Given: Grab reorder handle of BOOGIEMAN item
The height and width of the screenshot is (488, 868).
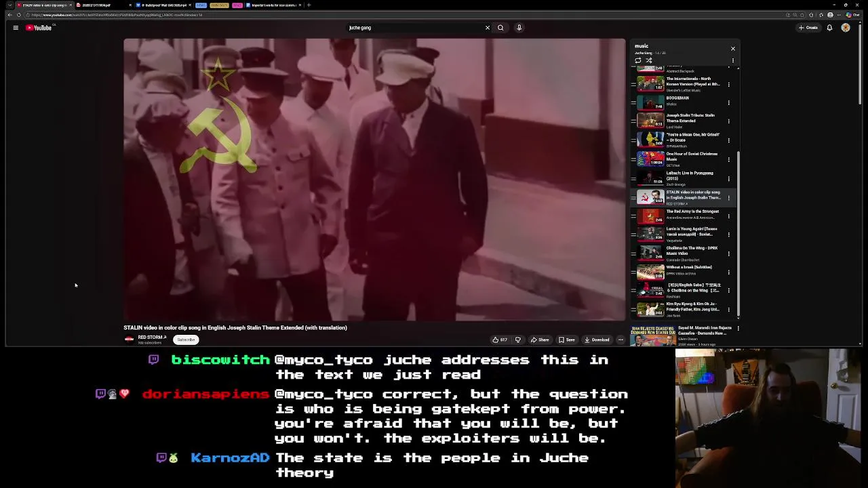Looking at the screenshot, I should tap(633, 103).
